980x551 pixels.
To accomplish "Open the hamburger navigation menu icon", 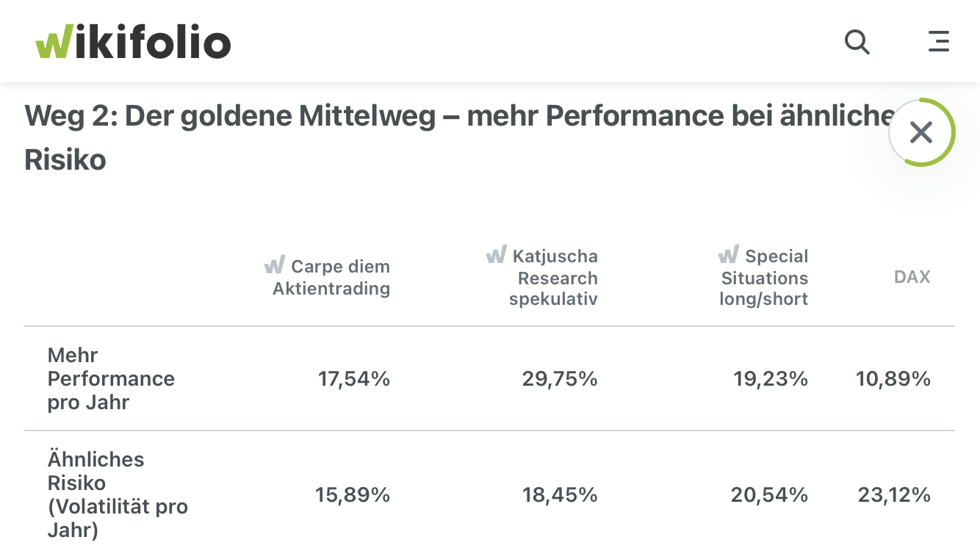I will [939, 42].
